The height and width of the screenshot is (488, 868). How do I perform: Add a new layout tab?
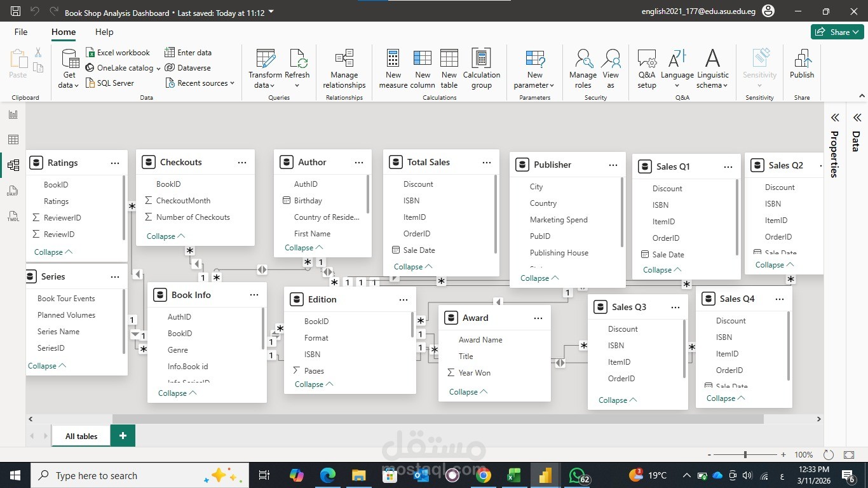123,436
